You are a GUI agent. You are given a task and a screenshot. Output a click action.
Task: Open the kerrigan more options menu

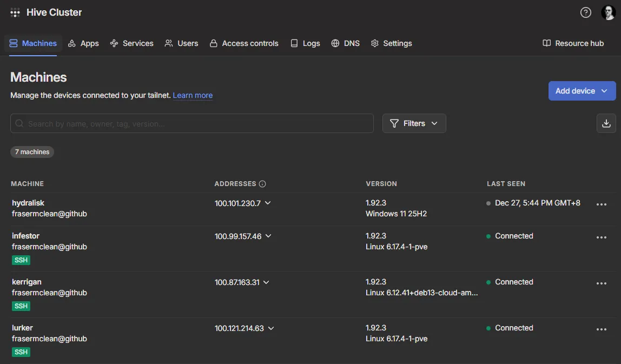pyautogui.click(x=601, y=283)
